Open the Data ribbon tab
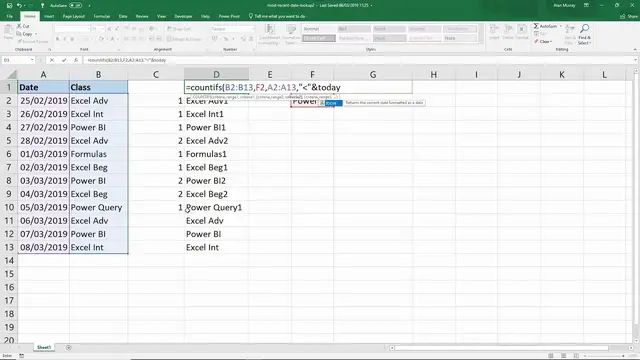The image size is (640, 360). tap(123, 16)
